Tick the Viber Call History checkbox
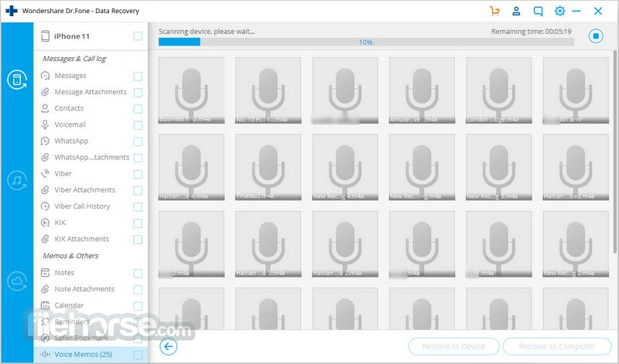 tap(138, 207)
